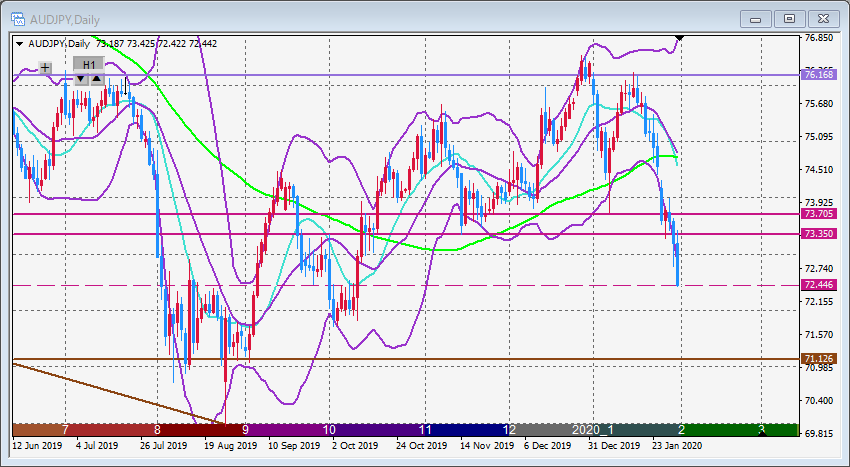The width and height of the screenshot is (850, 467).
Task: Click the 2 Oct 2019 date label
Action: pos(355,446)
